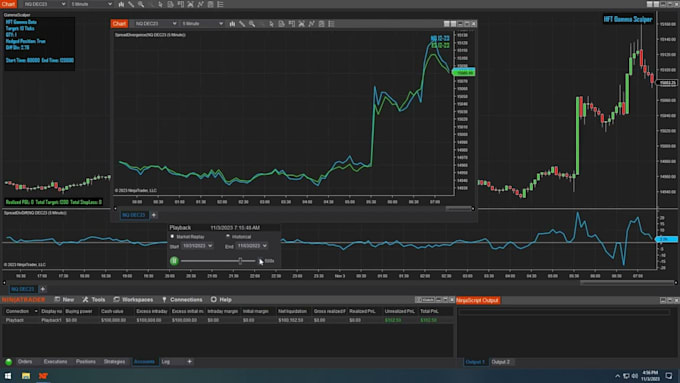Select drawing tools icon in main chart toolbar

point(131,4)
